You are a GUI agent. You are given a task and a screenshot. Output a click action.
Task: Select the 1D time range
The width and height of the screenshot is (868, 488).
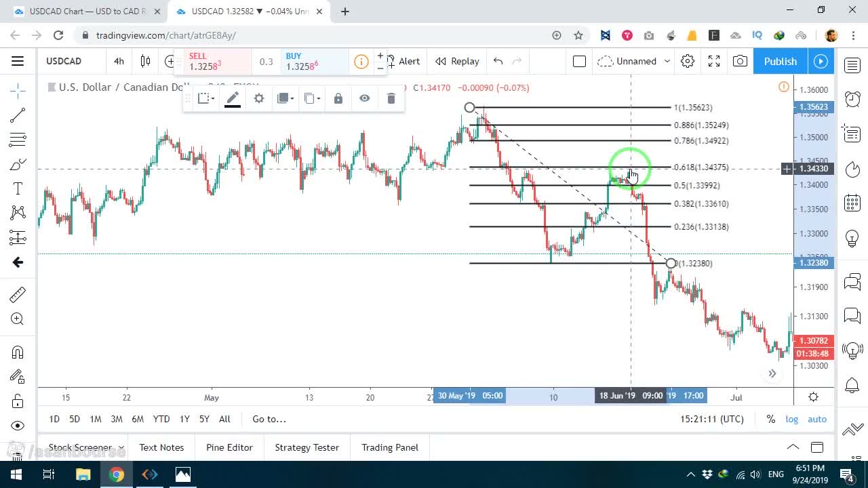(54, 419)
